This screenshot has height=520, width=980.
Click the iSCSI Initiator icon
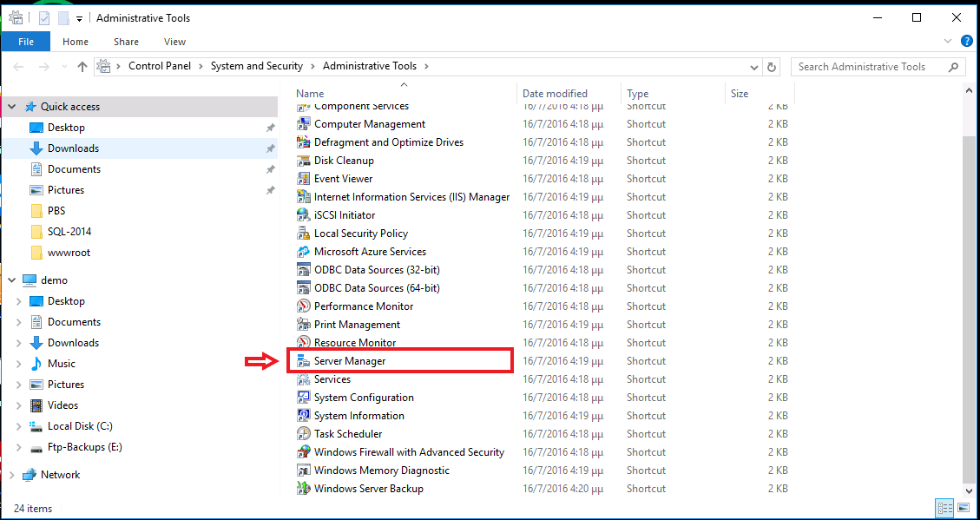(x=304, y=215)
